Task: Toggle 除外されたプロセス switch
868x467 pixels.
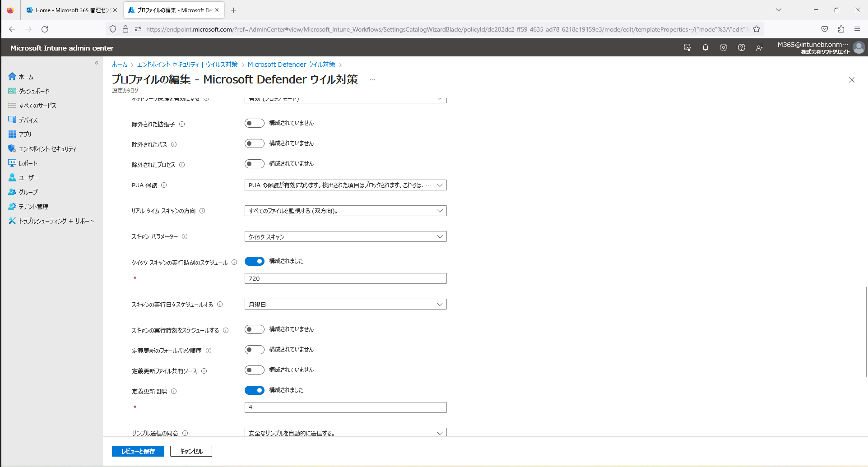Action: pos(255,164)
